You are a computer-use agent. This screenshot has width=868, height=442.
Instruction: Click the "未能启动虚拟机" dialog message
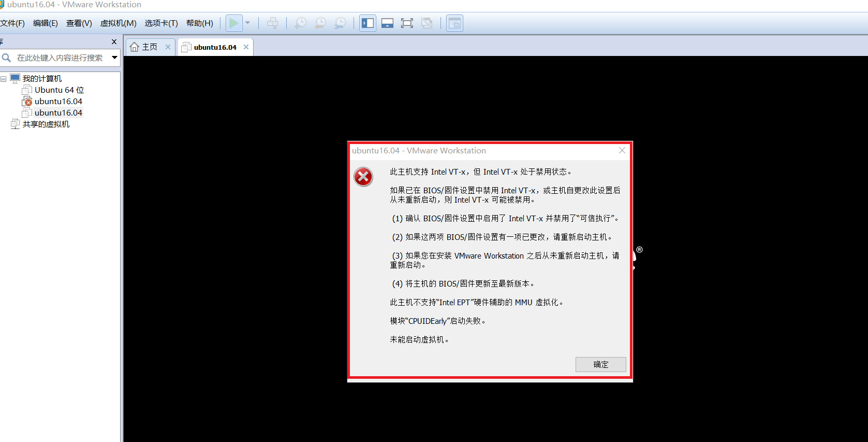pyautogui.click(x=419, y=339)
